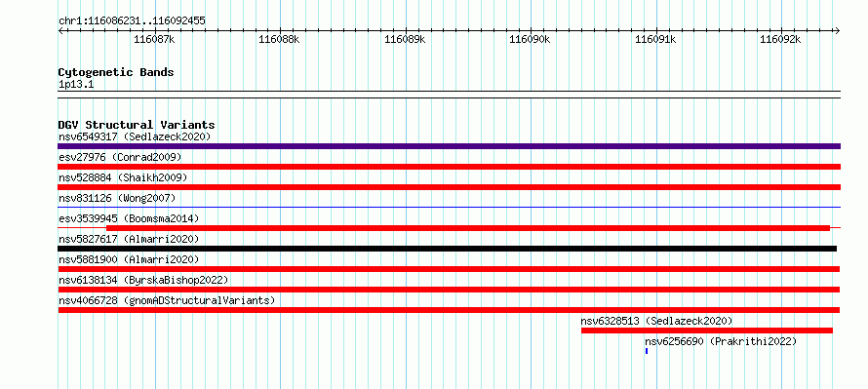Click the Cytogenetic Bands track title
Screen dimensions: 868x389
(x=116, y=72)
